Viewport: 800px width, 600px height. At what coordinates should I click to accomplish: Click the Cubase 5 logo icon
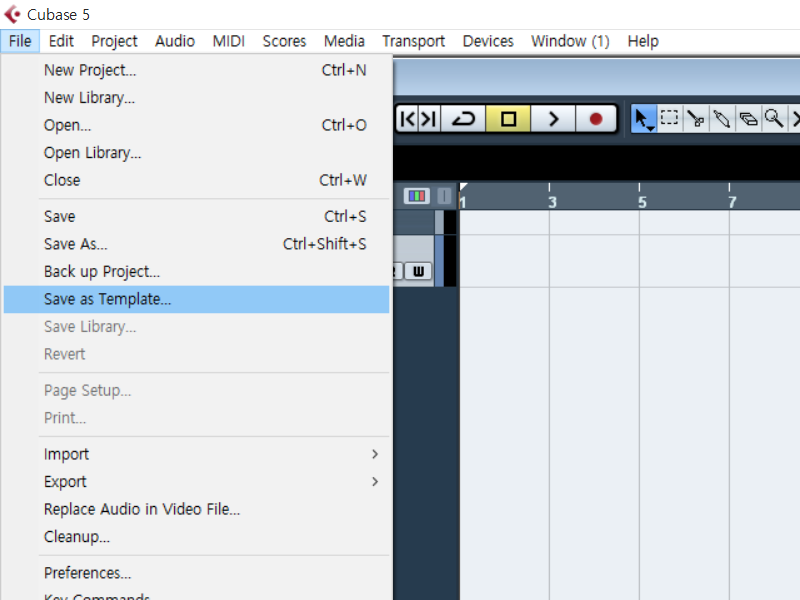click(x=12, y=14)
